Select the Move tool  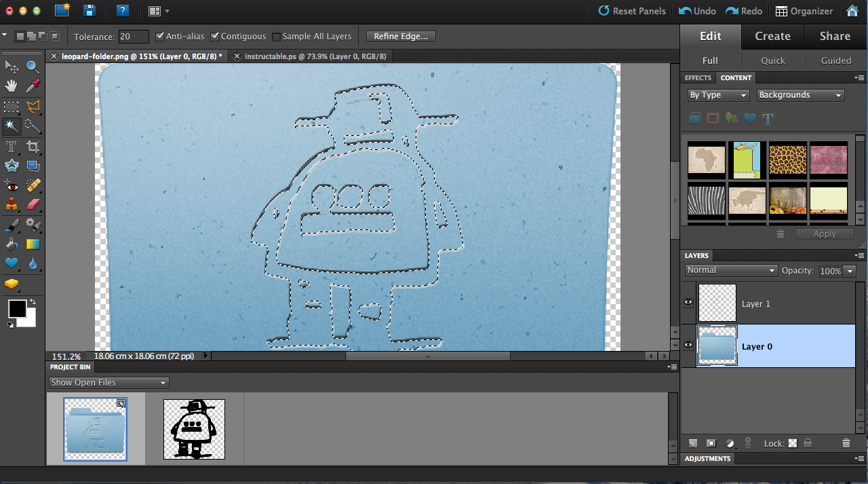click(x=12, y=67)
